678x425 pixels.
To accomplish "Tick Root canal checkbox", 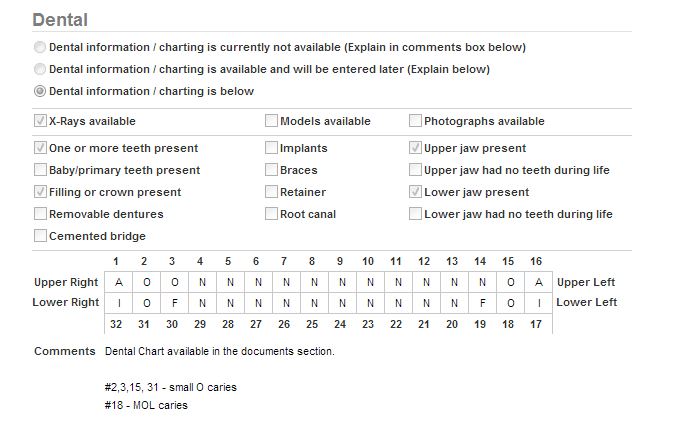I will point(272,214).
